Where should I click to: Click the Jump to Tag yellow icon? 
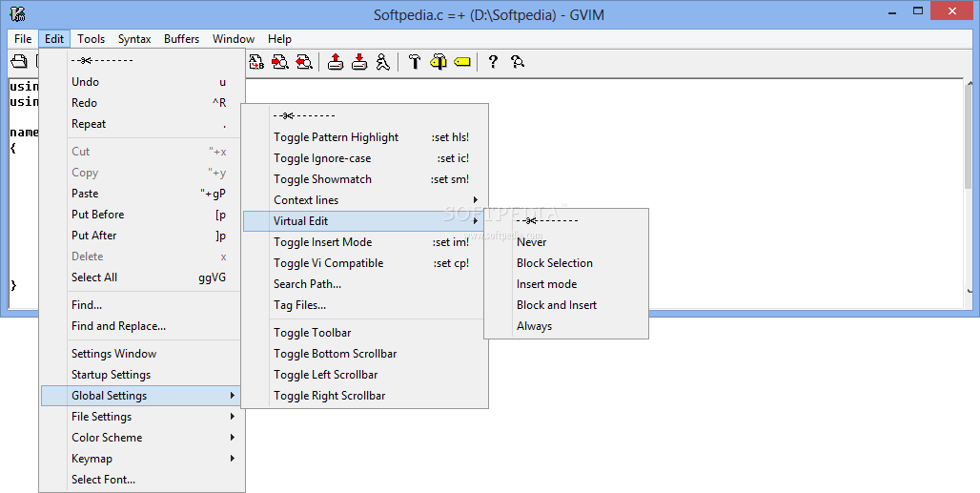(x=461, y=61)
